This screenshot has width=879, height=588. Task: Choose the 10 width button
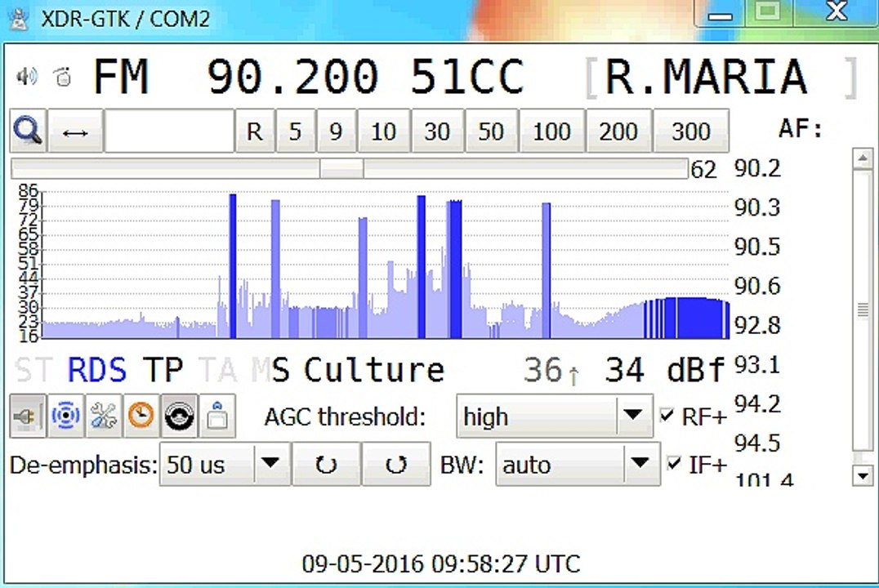click(383, 131)
